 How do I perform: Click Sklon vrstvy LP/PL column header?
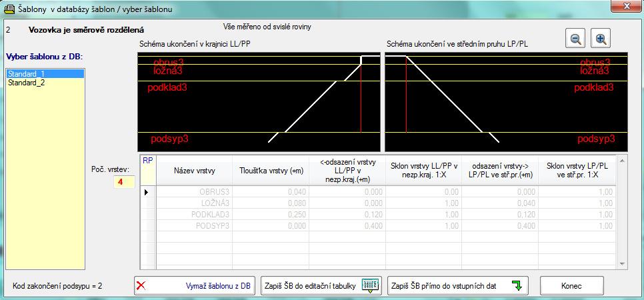point(577,171)
